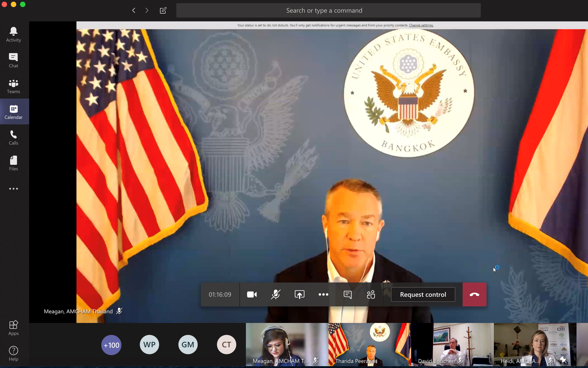Show more apps ellipsis in sidebar
Screen dimensions: 588x368
[13, 189]
